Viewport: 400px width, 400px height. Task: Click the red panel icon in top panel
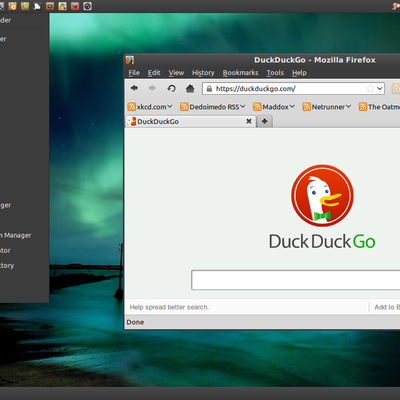75,6
